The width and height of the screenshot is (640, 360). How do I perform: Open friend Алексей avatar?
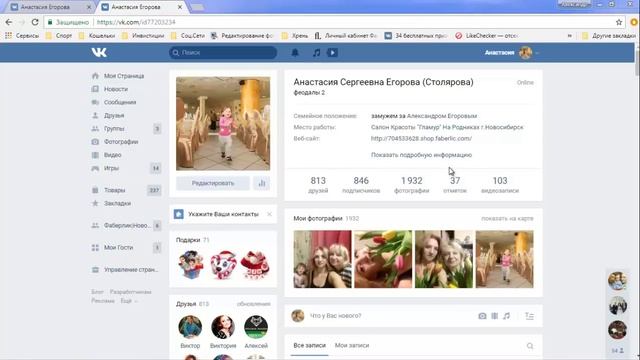(x=256, y=327)
